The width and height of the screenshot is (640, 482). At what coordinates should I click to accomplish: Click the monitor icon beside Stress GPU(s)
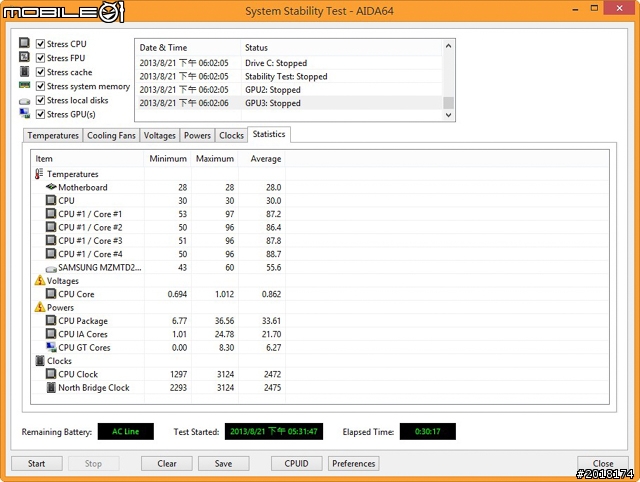[24, 113]
